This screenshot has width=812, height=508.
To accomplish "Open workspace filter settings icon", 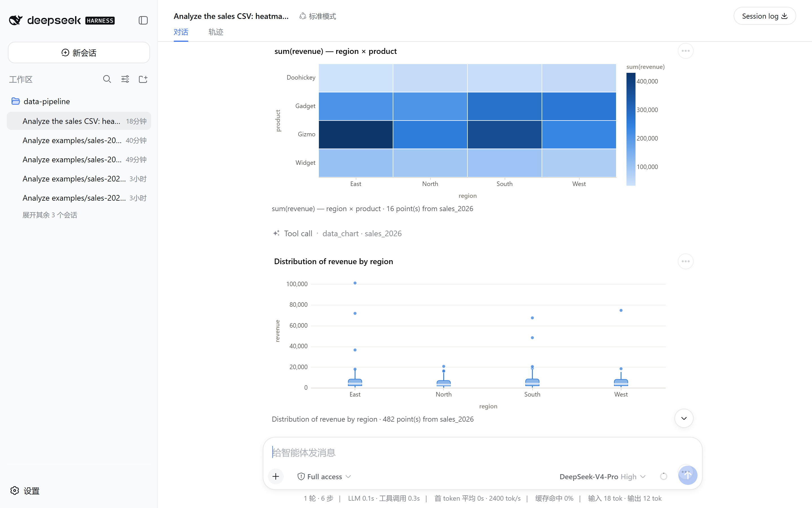I will pyautogui.click(x=125, y=79).
